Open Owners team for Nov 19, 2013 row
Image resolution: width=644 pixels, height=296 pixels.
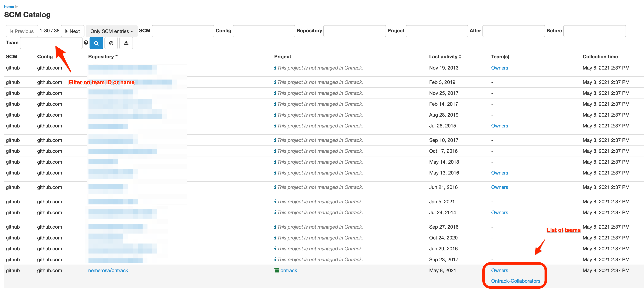(x=499, y=68)
